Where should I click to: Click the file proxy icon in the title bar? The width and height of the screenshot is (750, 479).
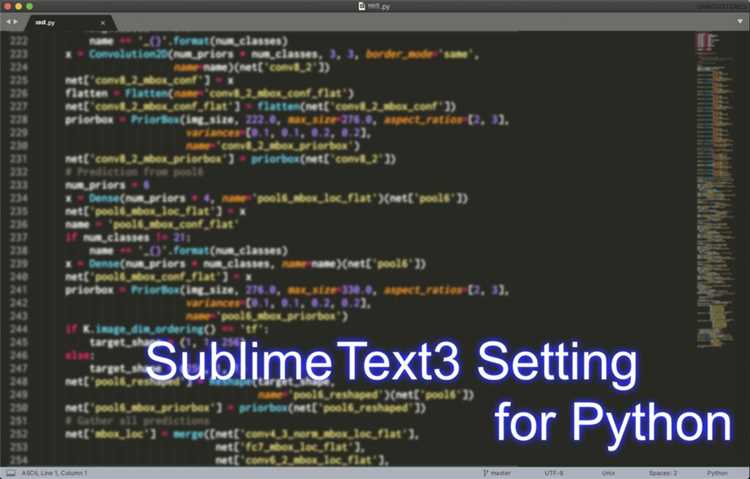point(362,6)
